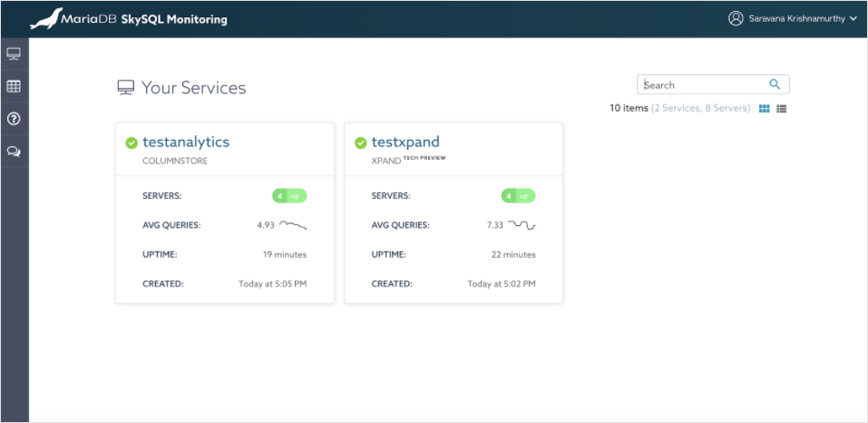The height and width of the screenshot is (423, 868).
Task: Click the MariaDB sea lion logo
Action: click(x=45, y=18)
